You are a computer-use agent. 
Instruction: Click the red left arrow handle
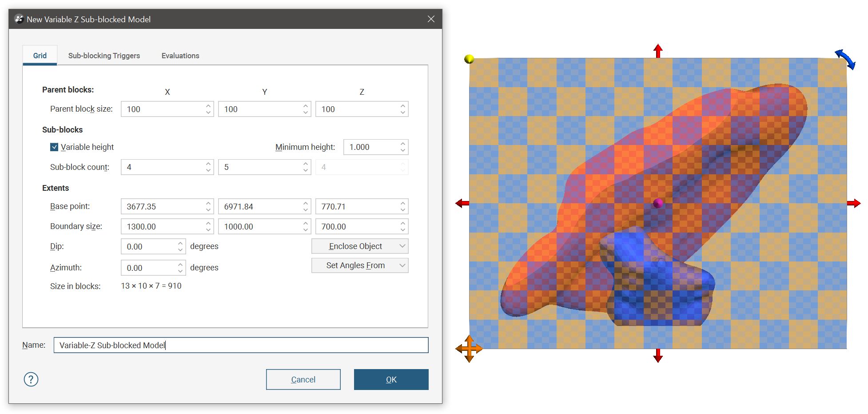click(x=462, y=203)
